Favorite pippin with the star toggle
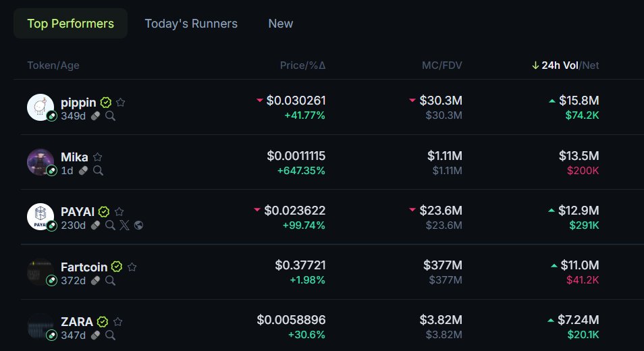Viewport: 644px width, 351px height. (121, 103)
